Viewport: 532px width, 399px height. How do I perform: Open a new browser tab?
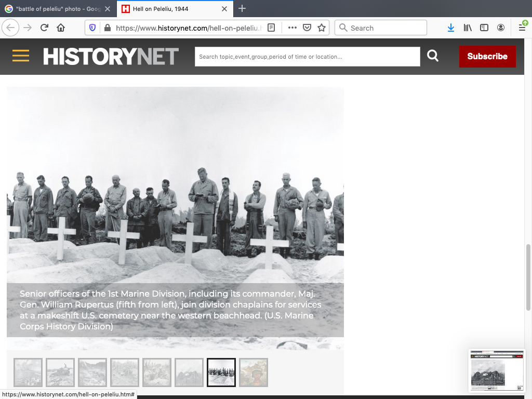click(x=242, y=9)
